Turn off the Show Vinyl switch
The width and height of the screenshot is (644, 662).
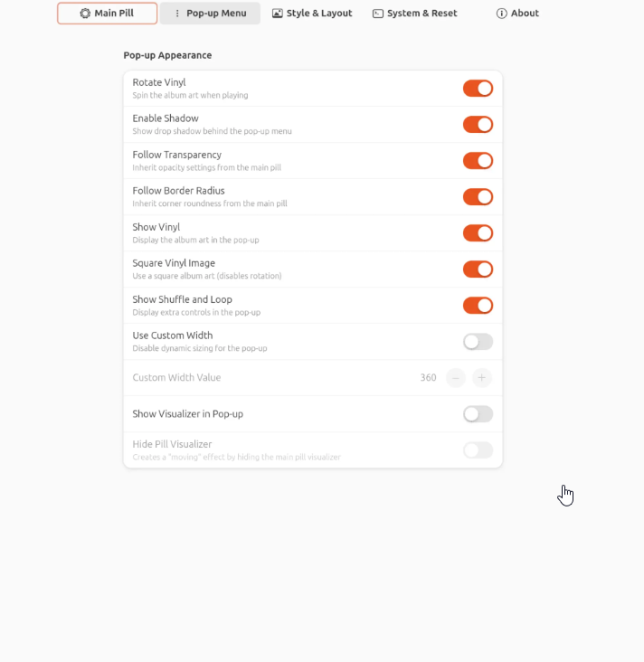click(x=478, y=233)
